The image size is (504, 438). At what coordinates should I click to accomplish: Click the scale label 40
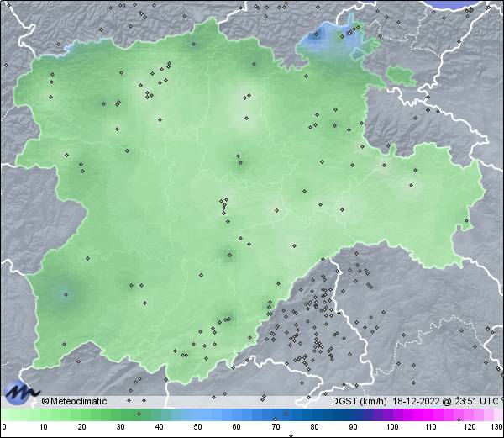(x=160, y=427)
